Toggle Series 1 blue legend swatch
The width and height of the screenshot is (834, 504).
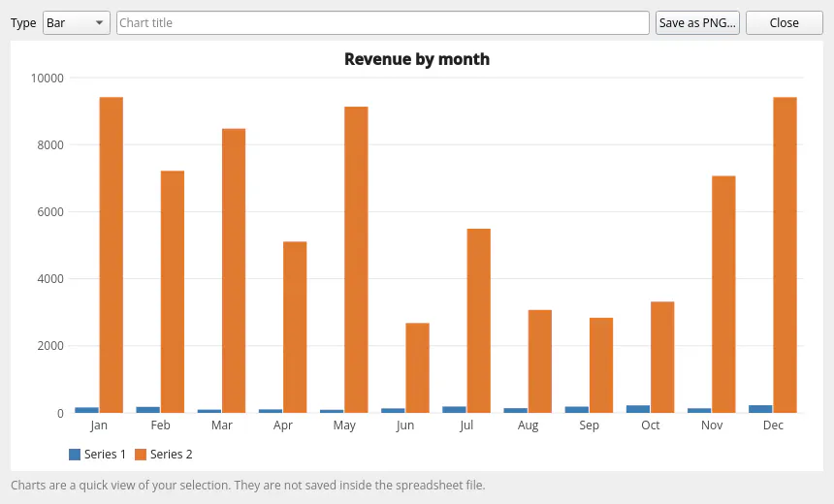pyautogui.click(x=75, y=454)
